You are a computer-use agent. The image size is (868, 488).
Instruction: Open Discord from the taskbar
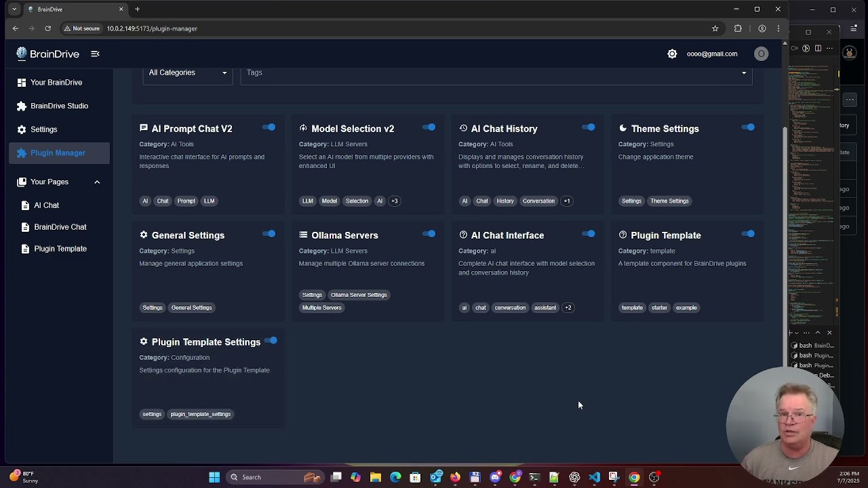pos(495,477)
